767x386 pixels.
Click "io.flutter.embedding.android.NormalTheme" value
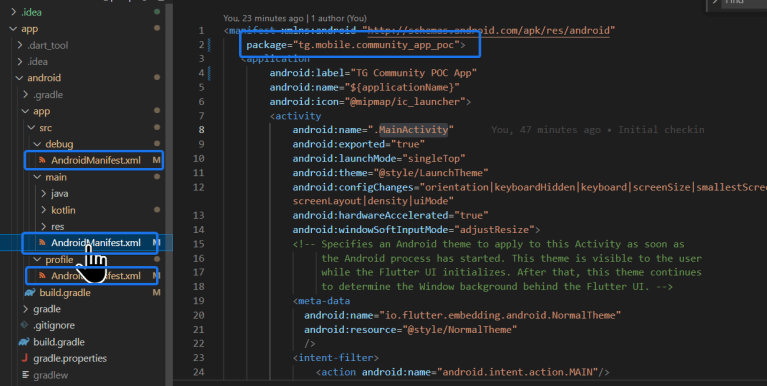point(500,315)
